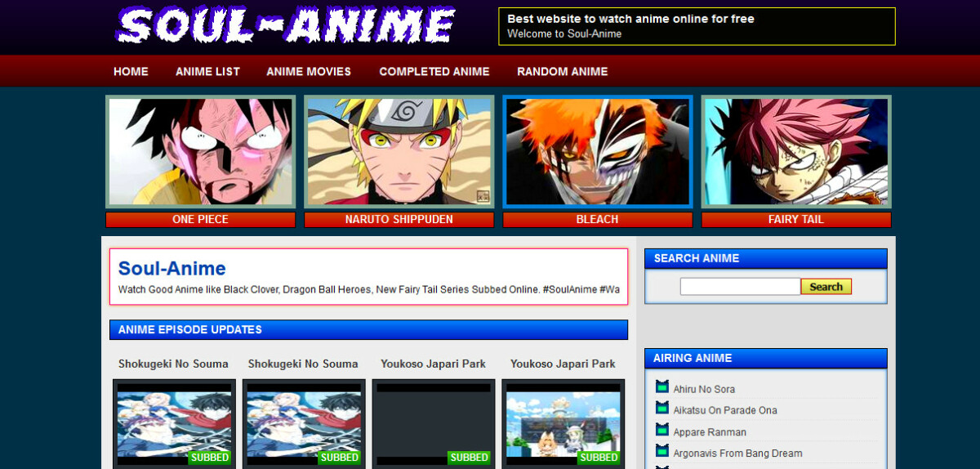This screenshot has height=469, width=980.
Task: Open the Fairy Tail Natsu featured image
Action: (796, 152)
